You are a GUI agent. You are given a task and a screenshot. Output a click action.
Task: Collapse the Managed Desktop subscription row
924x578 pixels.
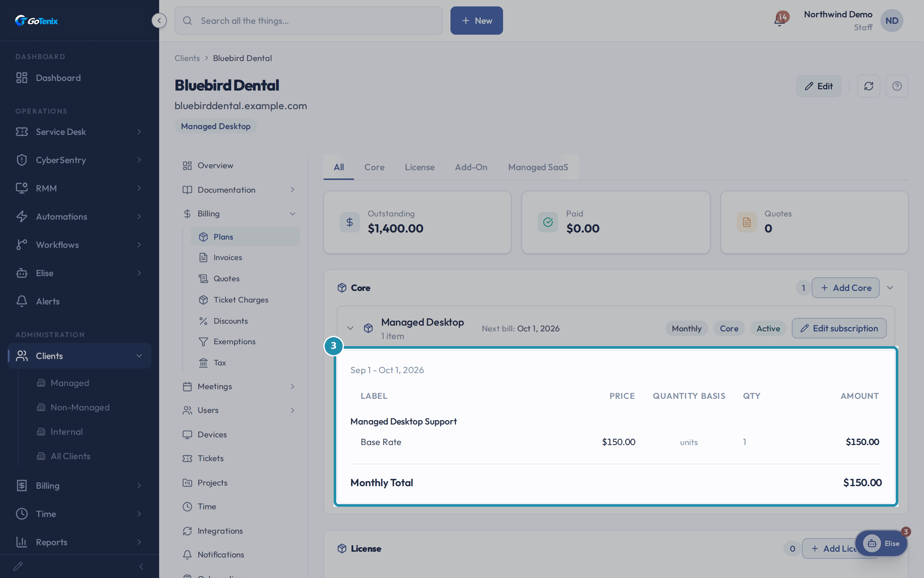pyautogui.click(x=350, y=328)
